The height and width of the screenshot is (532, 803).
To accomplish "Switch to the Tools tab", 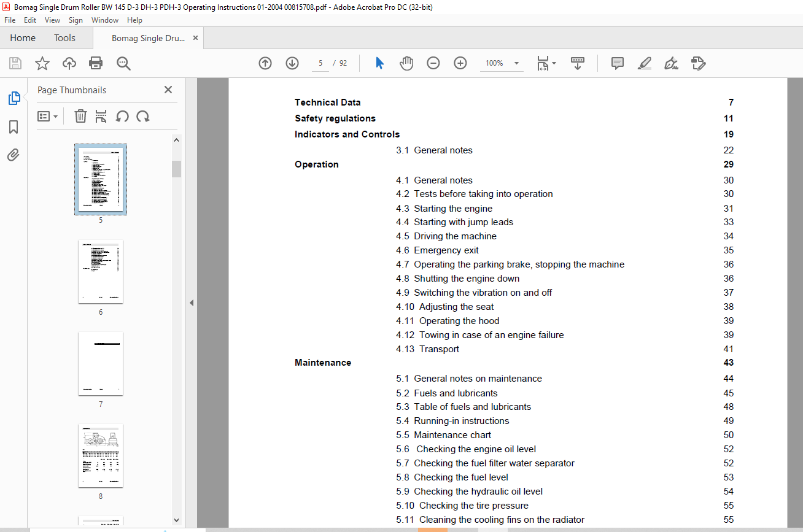I will pyautogui.click(x=64, y=38).
